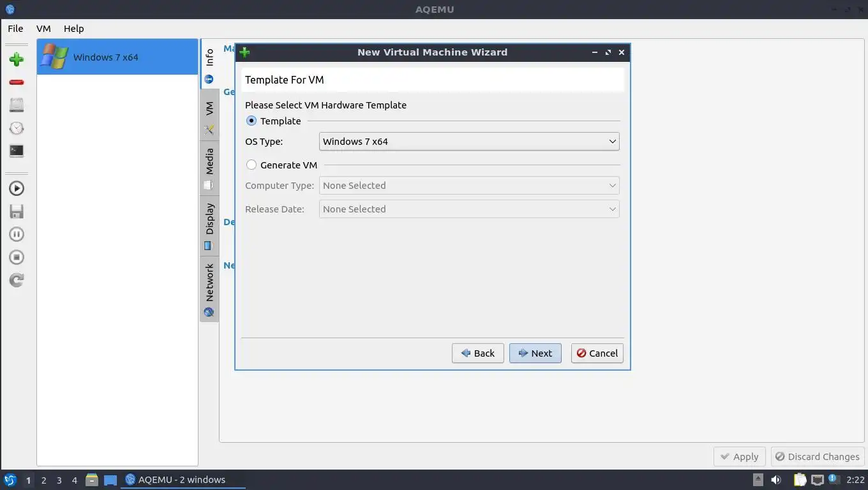Switch to the Network tab

(209, 290)
